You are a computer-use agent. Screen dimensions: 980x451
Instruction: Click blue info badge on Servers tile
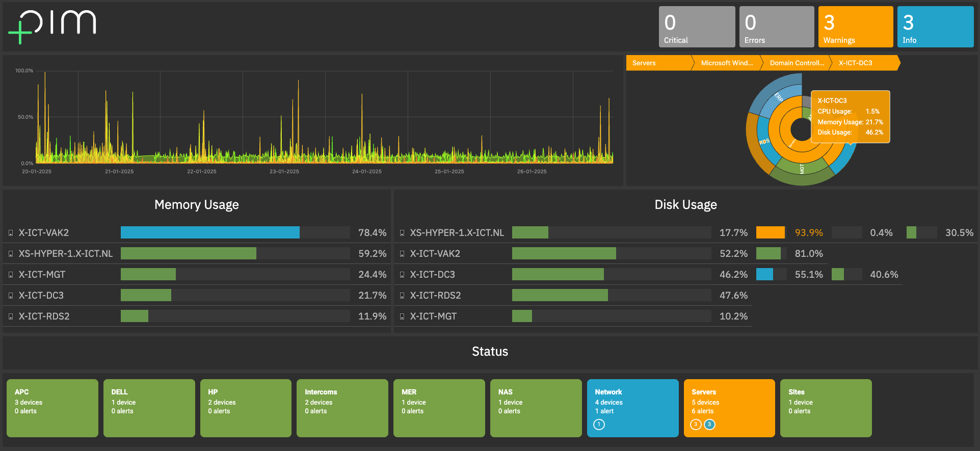point(709,425)
